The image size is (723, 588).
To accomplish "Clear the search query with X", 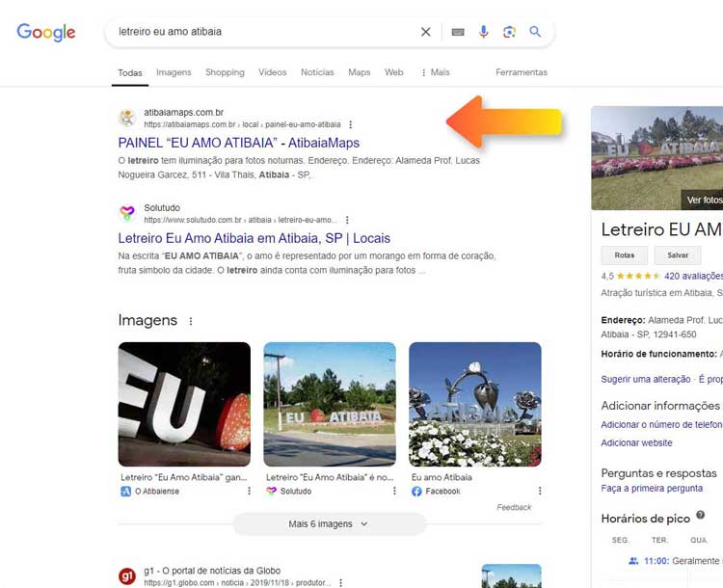I will click(425, 32).
